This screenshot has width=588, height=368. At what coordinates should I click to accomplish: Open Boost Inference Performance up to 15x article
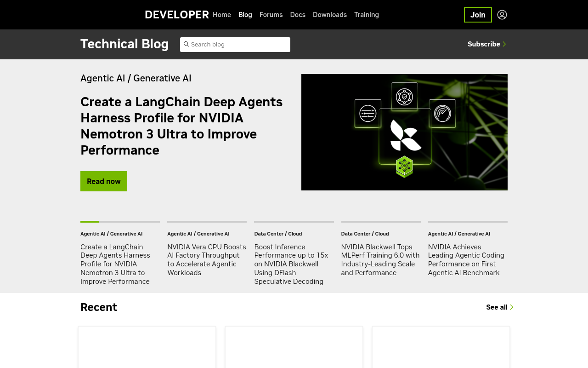[291, 264]
